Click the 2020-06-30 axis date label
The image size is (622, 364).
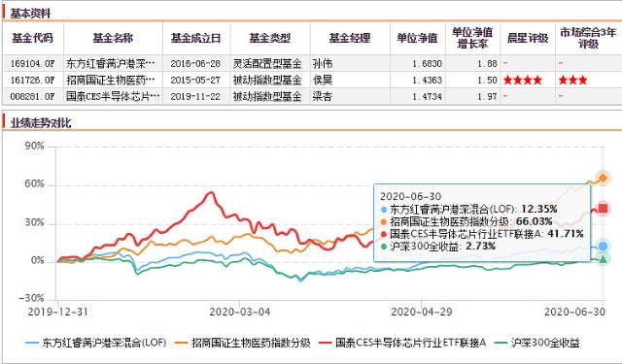pyautogui.click(x=574, y=312)
